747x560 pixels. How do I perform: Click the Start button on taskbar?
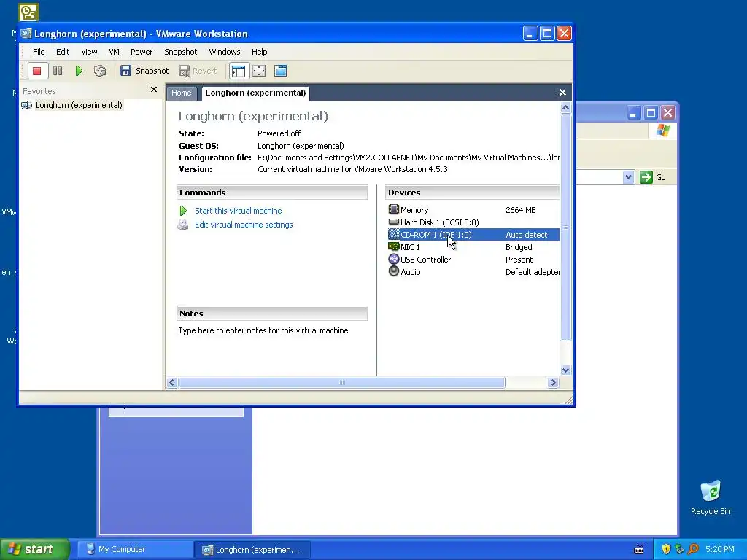(34, 549)
